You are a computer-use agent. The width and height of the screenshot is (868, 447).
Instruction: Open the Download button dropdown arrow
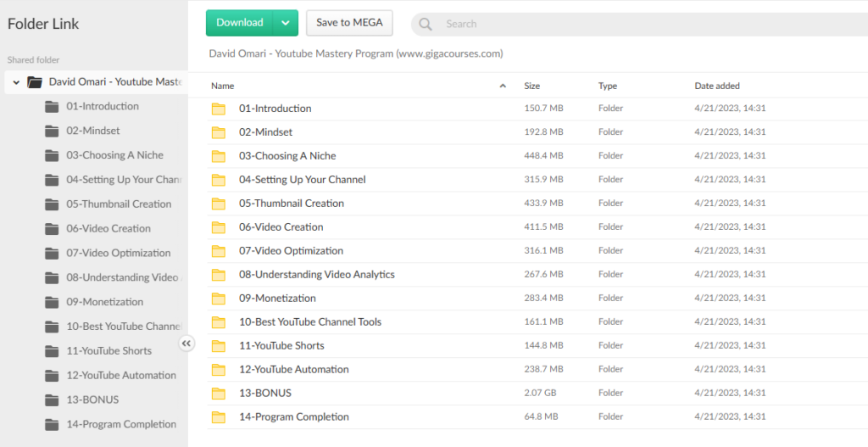click(x=286, y=23)
